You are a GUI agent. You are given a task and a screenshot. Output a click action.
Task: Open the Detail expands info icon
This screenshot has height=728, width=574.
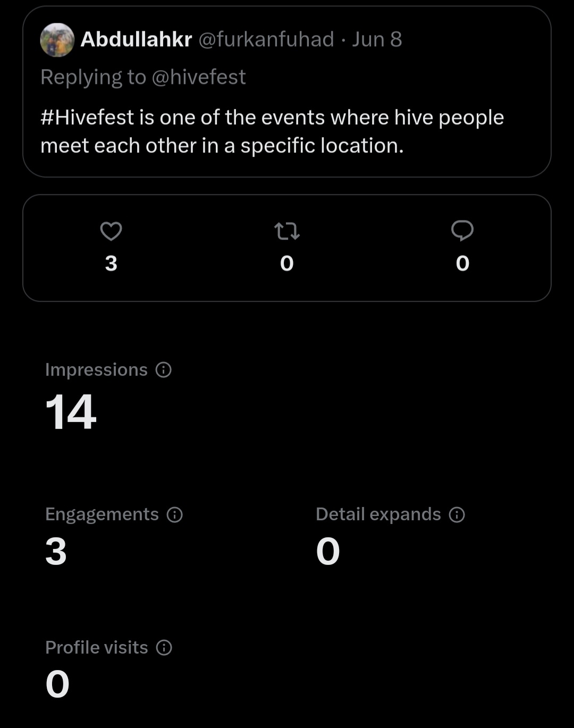tap(457, 514)
